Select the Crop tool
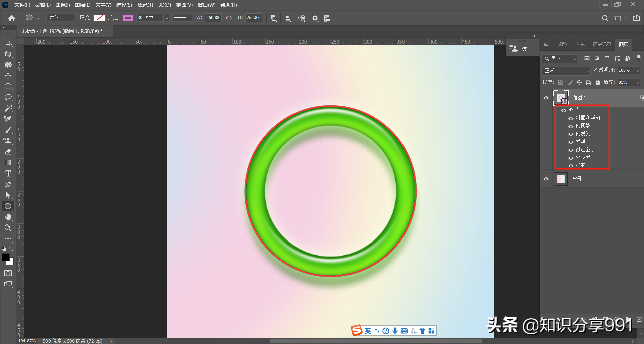Screen dimensions: 644x344 (x=8, y=43)
